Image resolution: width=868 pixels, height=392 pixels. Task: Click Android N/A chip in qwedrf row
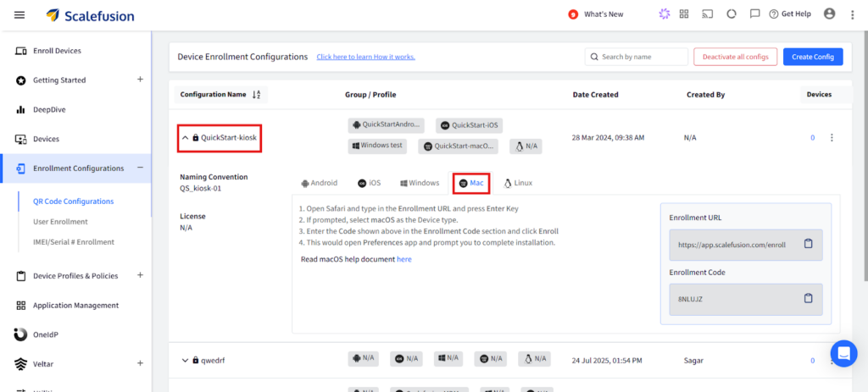coord(363,359)
